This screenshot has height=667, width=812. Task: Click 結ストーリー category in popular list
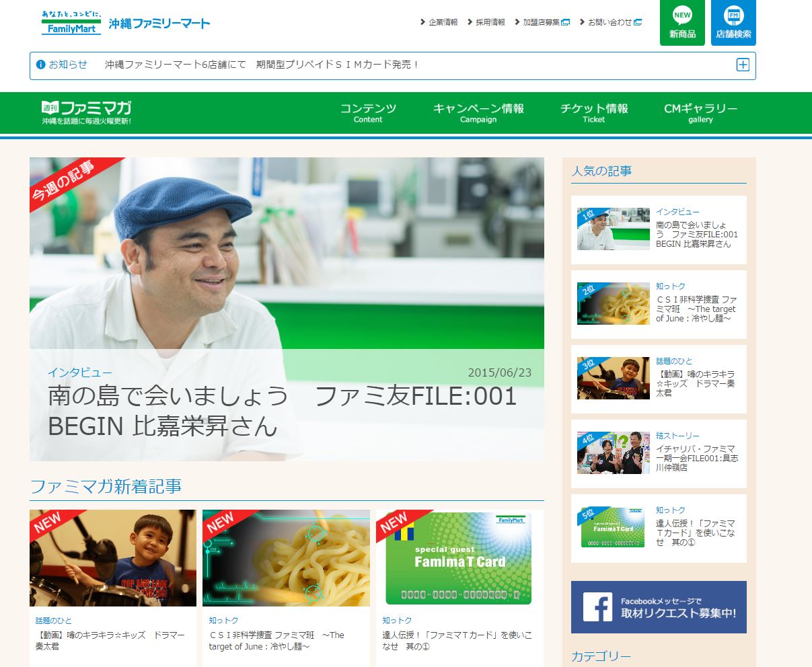pyautogui.click(x=677, y=436)
